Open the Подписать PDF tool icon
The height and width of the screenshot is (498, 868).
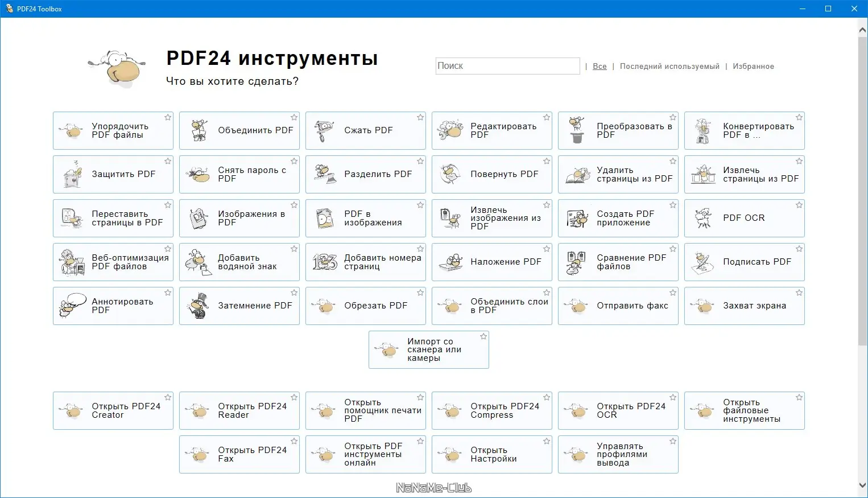pyautogui.click(x=703, y=262)
